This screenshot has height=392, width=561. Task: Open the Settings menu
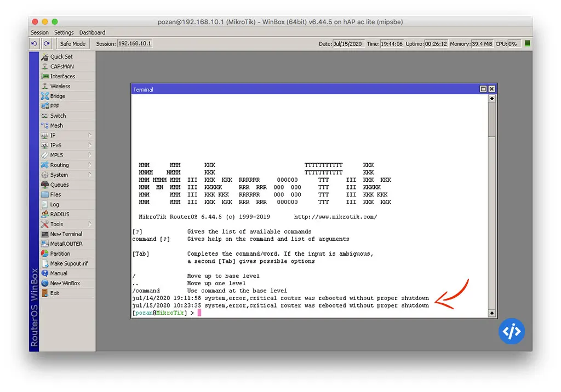64,32
